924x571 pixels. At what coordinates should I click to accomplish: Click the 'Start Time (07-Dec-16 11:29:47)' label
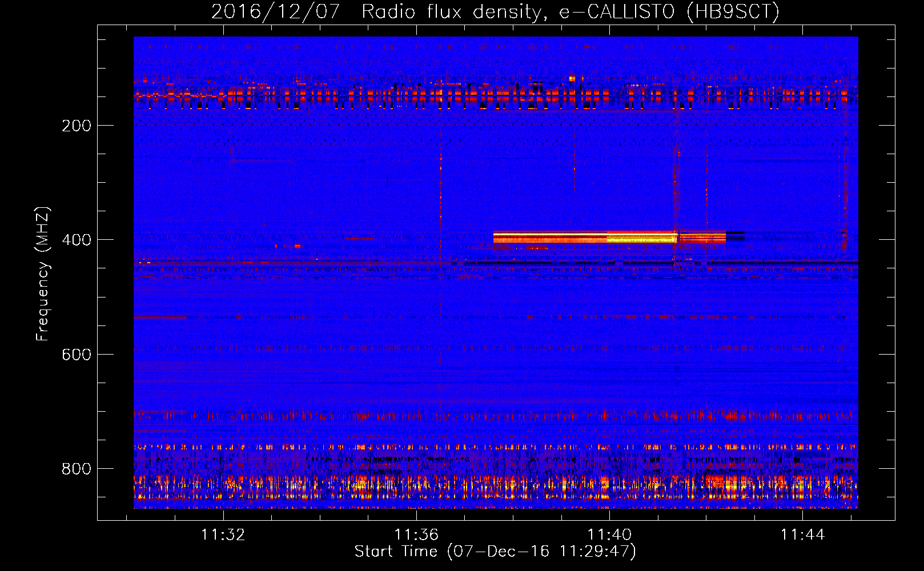(495, 552)
